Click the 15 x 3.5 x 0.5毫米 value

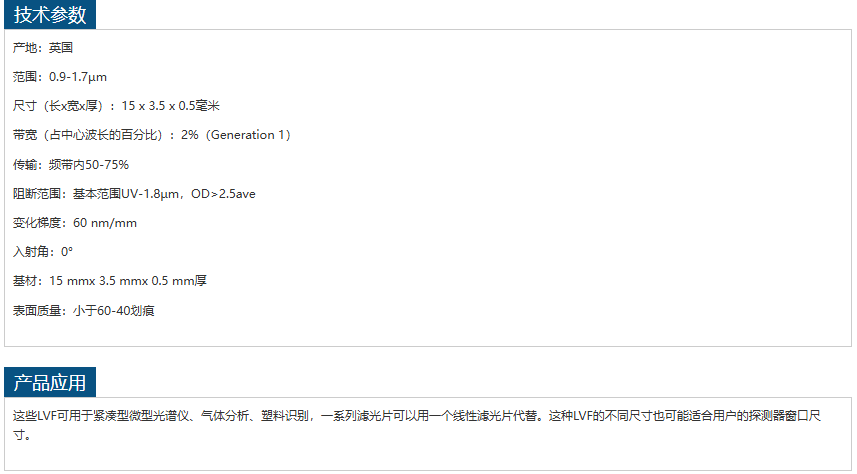pos(171,106)
